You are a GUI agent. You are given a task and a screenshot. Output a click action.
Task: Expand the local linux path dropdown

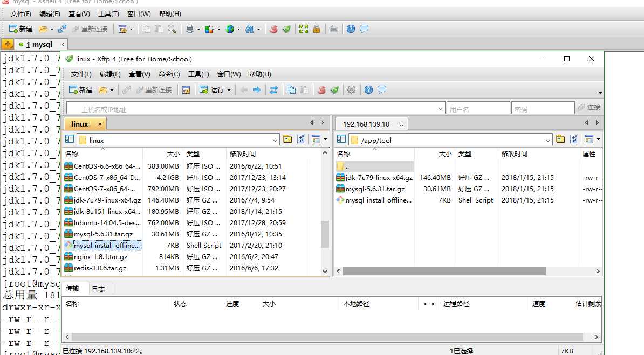pyautogui.click(x=275, y=141)
